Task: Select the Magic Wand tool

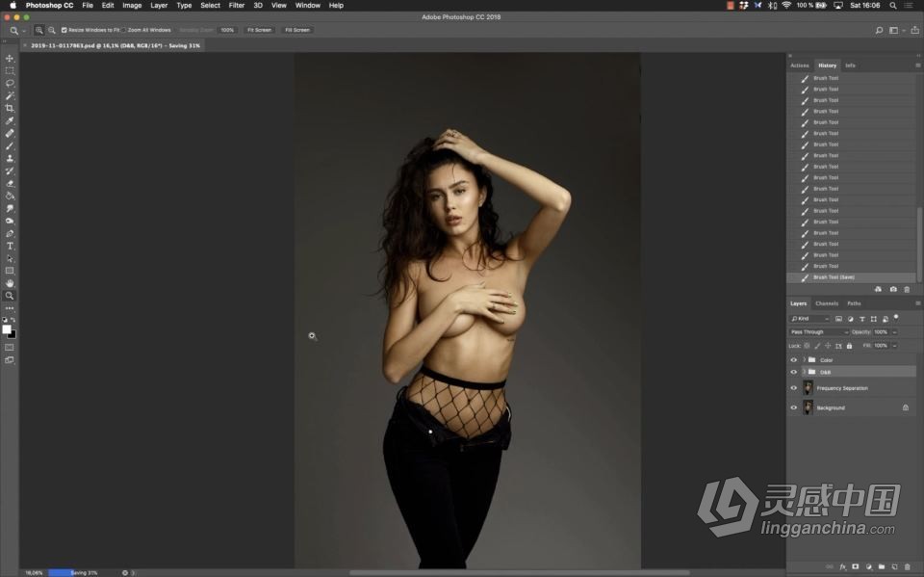Action: coord(10,95)
